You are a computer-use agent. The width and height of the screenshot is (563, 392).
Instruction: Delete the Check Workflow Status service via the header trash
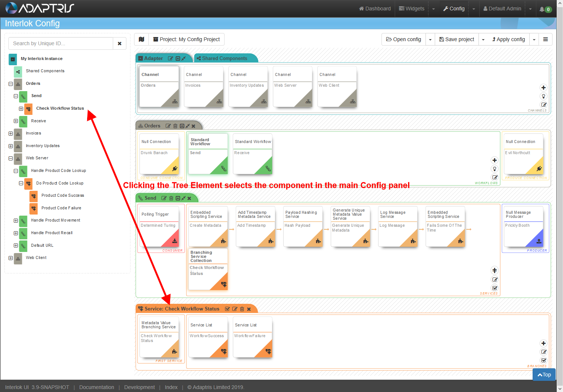(242, 309)
